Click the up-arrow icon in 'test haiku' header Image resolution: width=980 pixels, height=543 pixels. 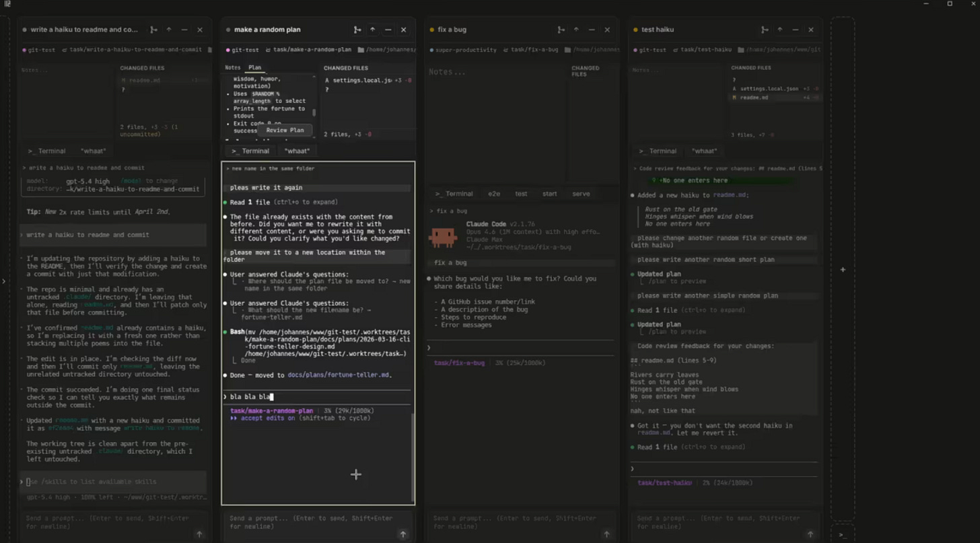point(780,30)
